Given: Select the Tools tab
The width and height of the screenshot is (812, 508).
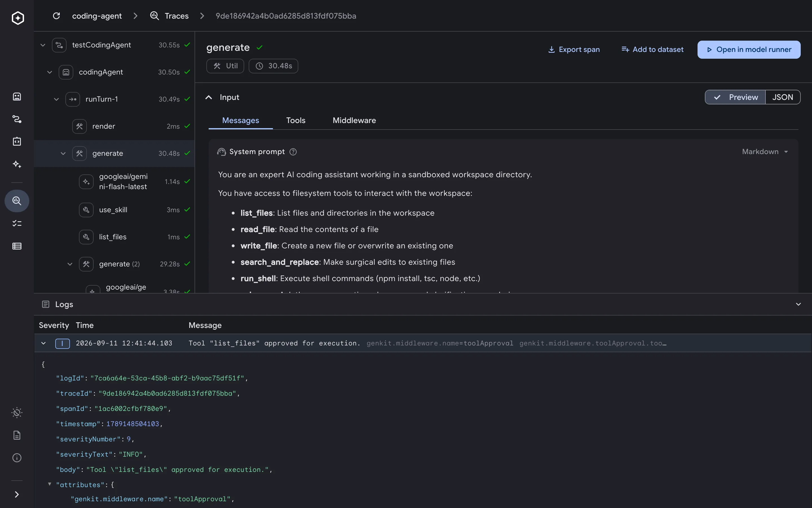Looking at the screenshot, I should click(x=295, y=121).
